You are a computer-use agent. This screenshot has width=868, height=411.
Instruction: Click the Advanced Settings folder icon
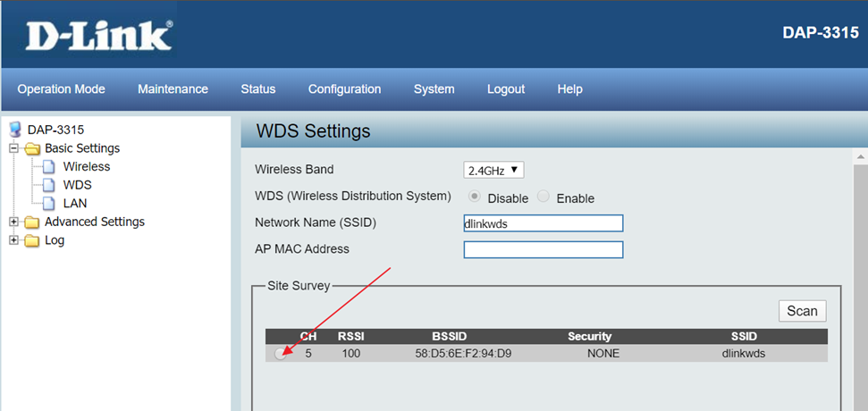tap(32, 222)
